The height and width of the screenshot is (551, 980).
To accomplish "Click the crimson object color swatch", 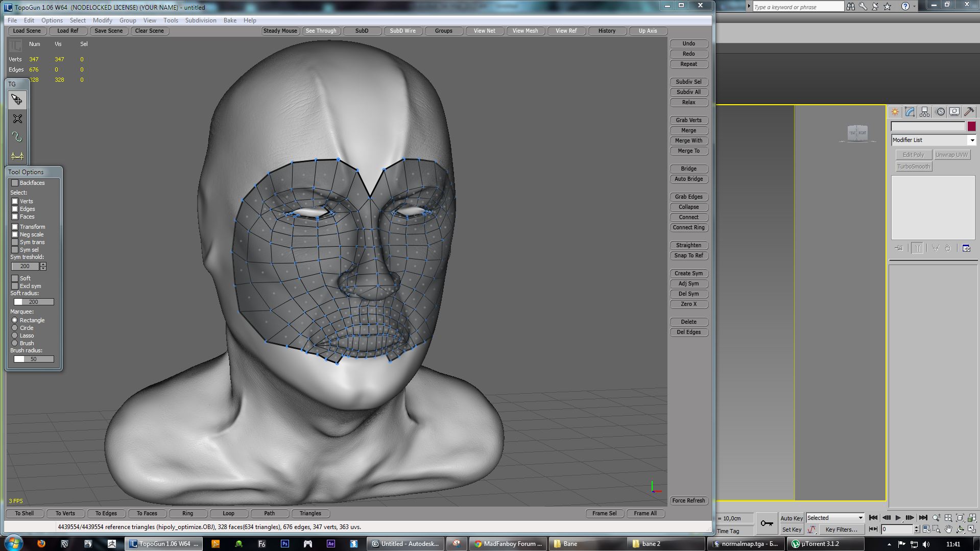I will click(x=971, y=126).
